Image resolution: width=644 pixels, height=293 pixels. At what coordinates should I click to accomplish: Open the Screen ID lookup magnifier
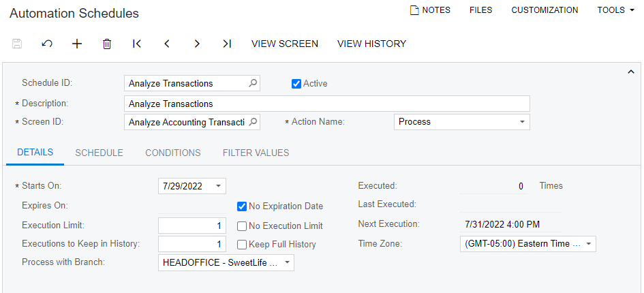point(253,122)
